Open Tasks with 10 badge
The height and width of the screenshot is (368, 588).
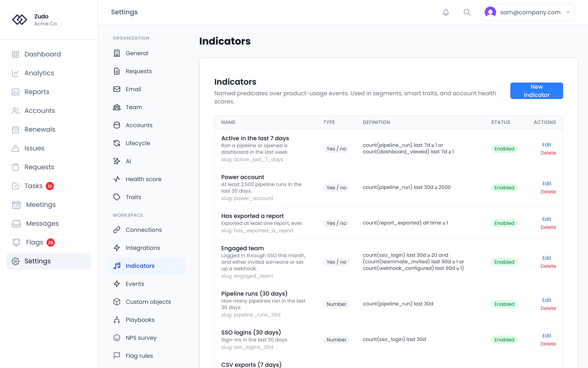(49, 186)
